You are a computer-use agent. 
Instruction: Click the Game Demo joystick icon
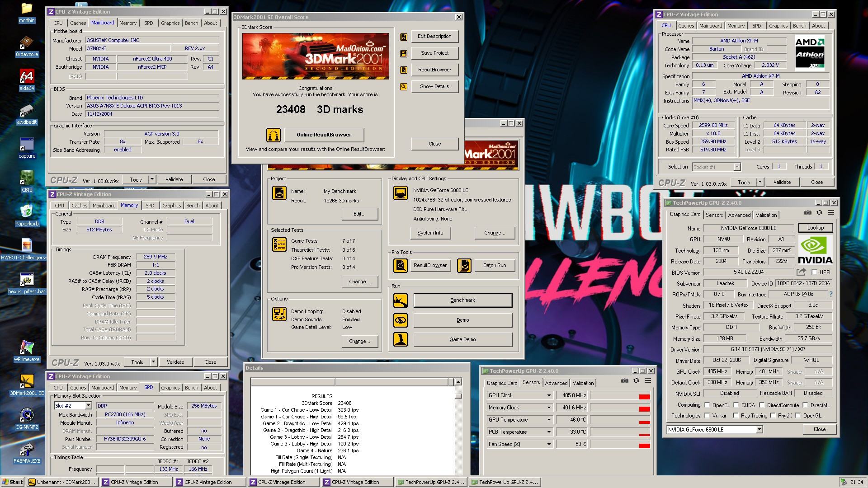(x=400, y=339)
